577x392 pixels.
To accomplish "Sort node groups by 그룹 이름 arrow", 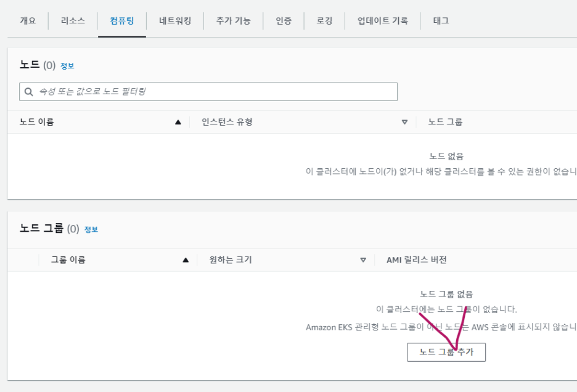I will (x=186, y=260).
